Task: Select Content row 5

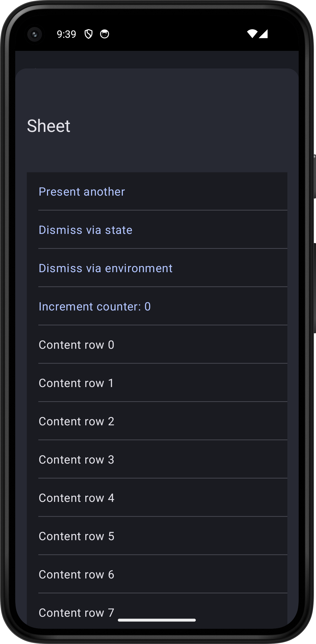Action: coord(76,536)
